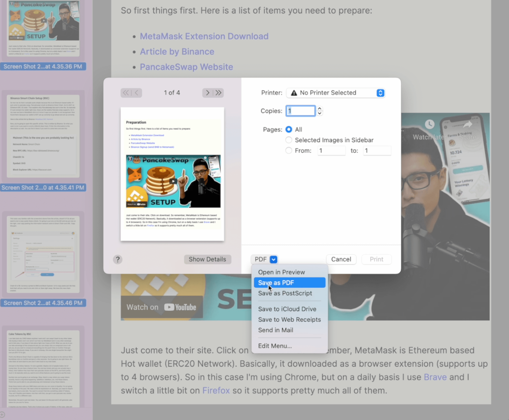
Task: Choose Edit Menu... item
Action: coord(290,346)
